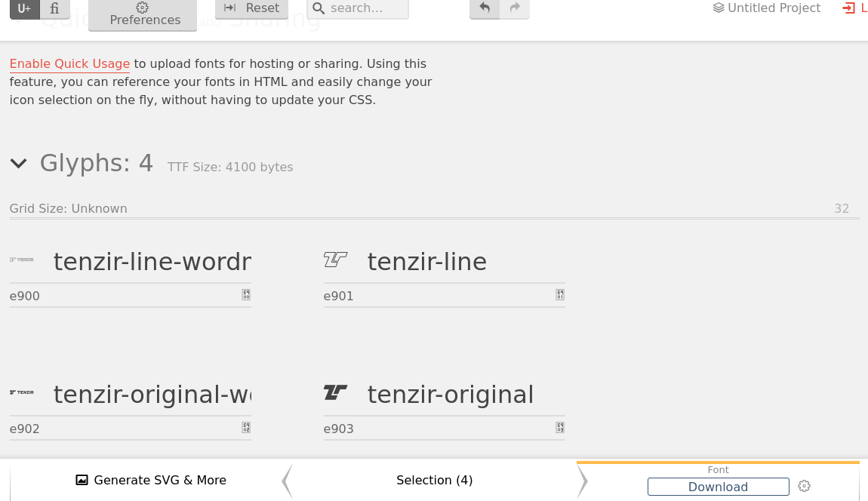Click the undo arrow button

tap(485, 8)
